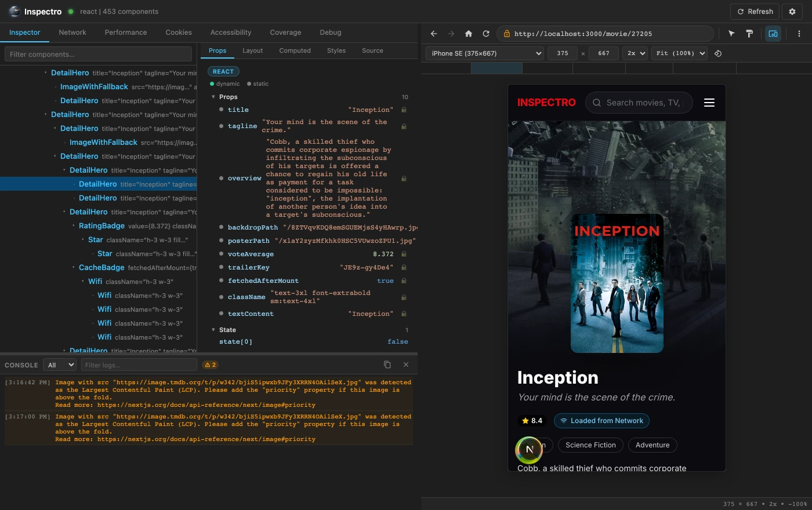Click the viewport width field showing 375

click(563, 53)
